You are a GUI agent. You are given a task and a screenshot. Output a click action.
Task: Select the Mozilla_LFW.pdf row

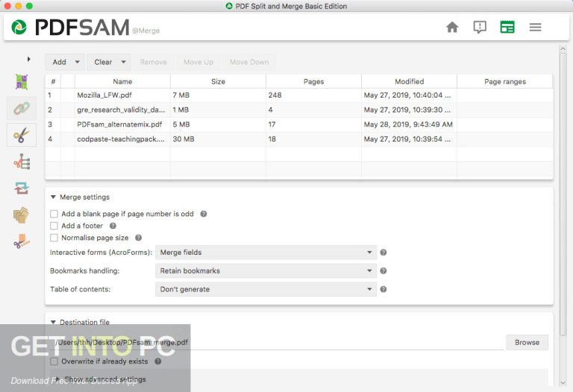pyautogui.click(x=299, y=95)
